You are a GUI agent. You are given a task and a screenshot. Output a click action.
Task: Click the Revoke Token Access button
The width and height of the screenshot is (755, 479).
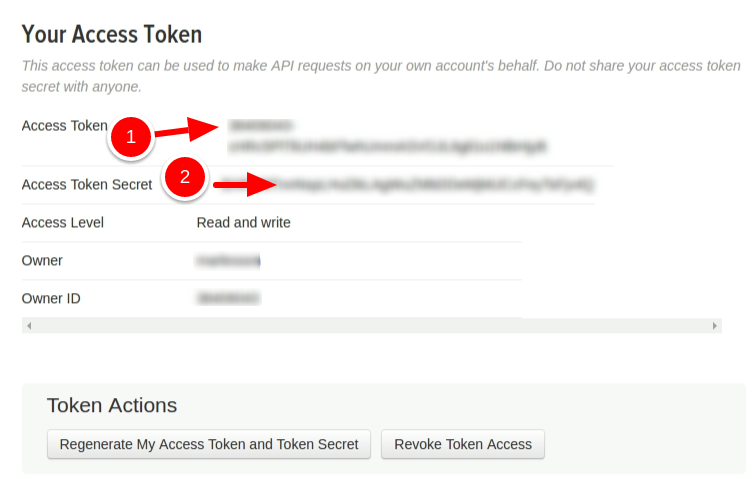[x=463, y=444]
